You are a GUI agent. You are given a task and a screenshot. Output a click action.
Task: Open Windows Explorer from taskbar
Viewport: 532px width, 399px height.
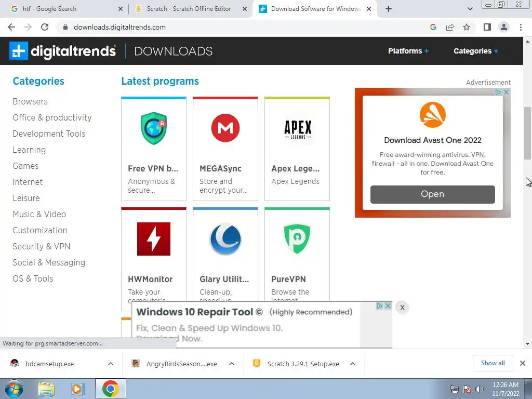point(46,389)
